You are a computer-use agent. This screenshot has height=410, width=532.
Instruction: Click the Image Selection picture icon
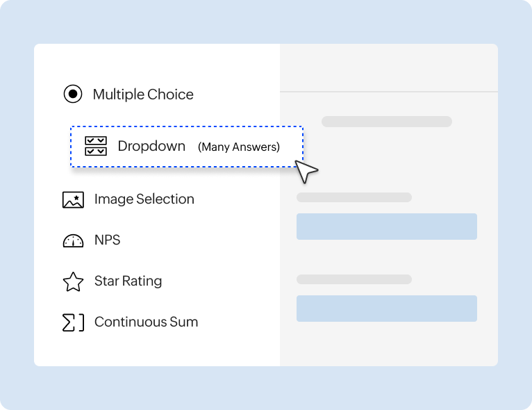[73, 199]
